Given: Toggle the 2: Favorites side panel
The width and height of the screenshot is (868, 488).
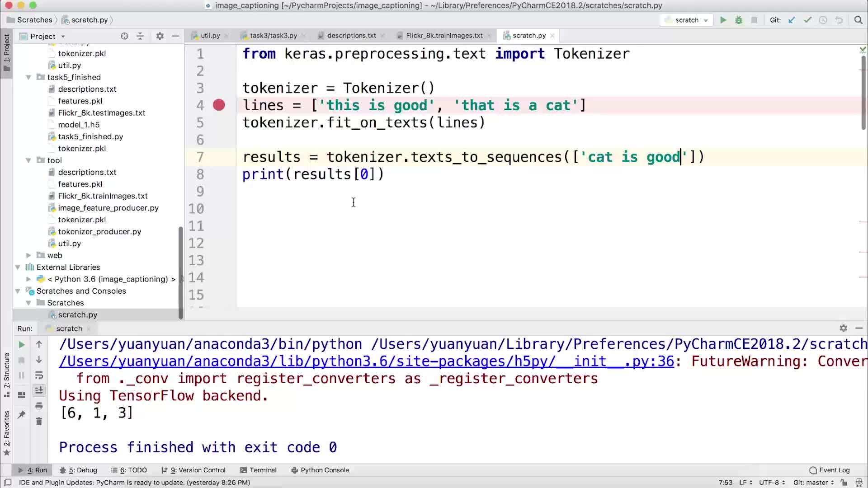Looking at the screenshot, I should click(x=6, y=433).
